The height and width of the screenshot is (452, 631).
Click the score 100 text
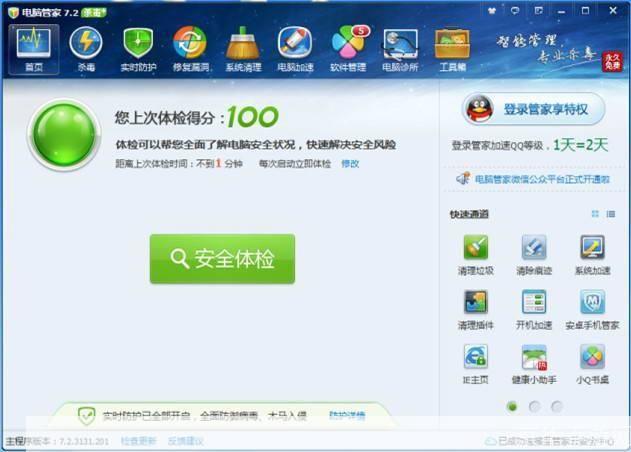coord(253,117)
